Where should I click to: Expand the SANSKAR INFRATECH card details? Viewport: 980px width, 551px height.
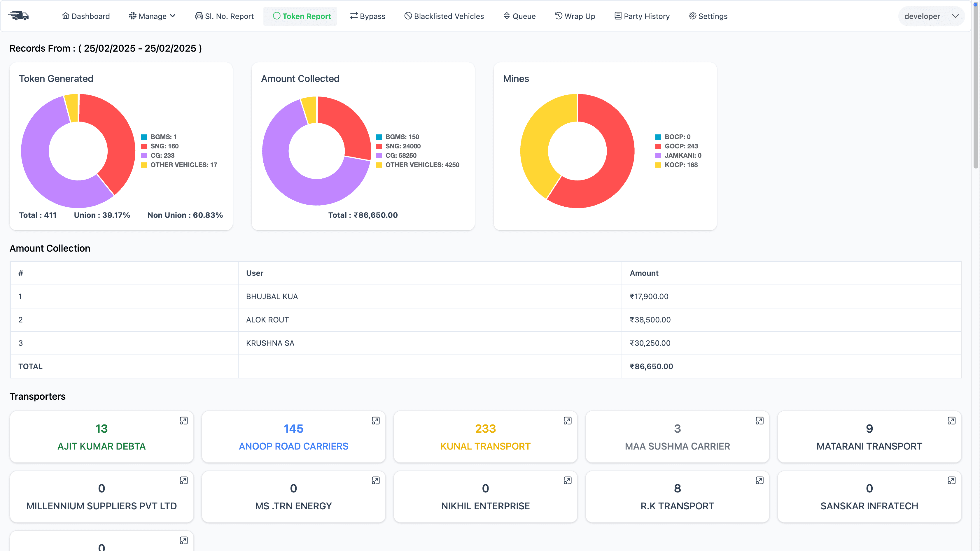[951, 480]
